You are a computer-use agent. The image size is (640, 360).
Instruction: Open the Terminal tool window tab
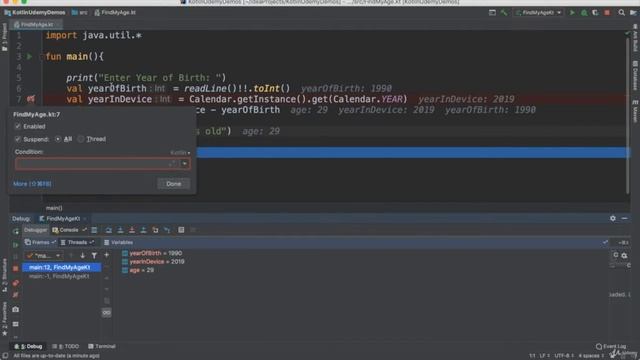(x=102, y=347)
